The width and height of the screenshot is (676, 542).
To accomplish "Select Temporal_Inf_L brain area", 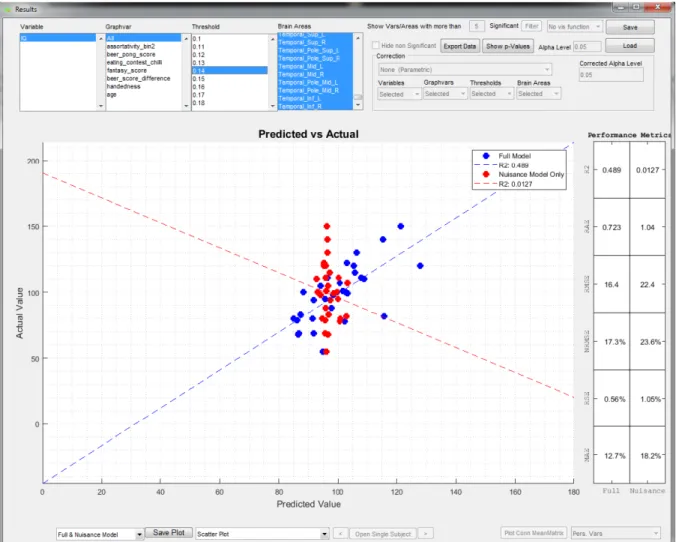I will [x=316, y=98].
